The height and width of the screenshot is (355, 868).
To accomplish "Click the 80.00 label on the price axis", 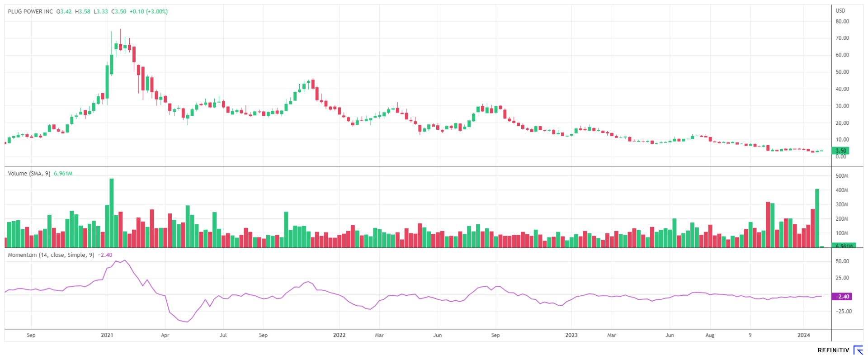I will point(842,21).
